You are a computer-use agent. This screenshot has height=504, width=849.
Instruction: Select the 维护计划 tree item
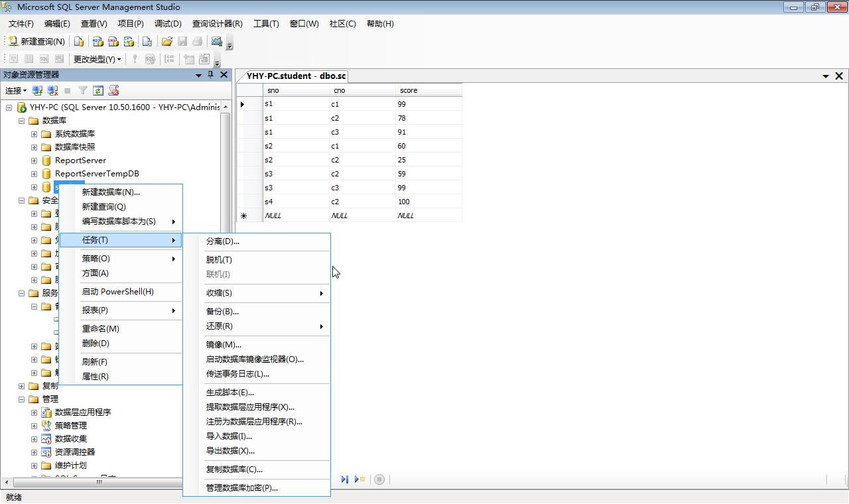[70, 466]
